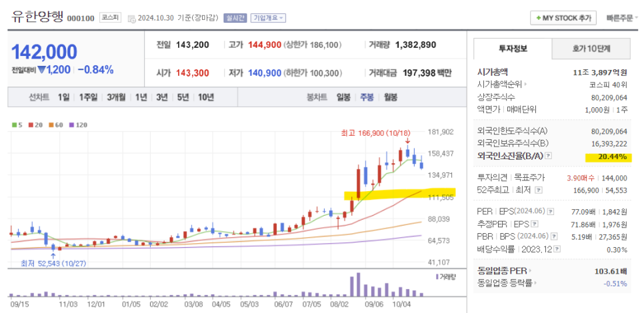The height and width of the screenshot is (313, 644).
Task: Expand the 기업개요 dropdown
Action: [x=268, y=18]
